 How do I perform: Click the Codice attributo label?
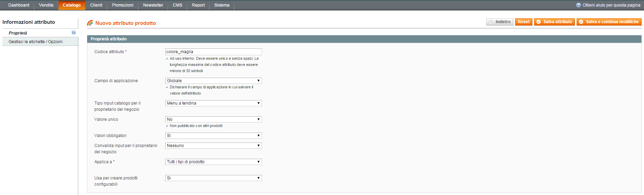pyautogui.click(x=110, y=52)
